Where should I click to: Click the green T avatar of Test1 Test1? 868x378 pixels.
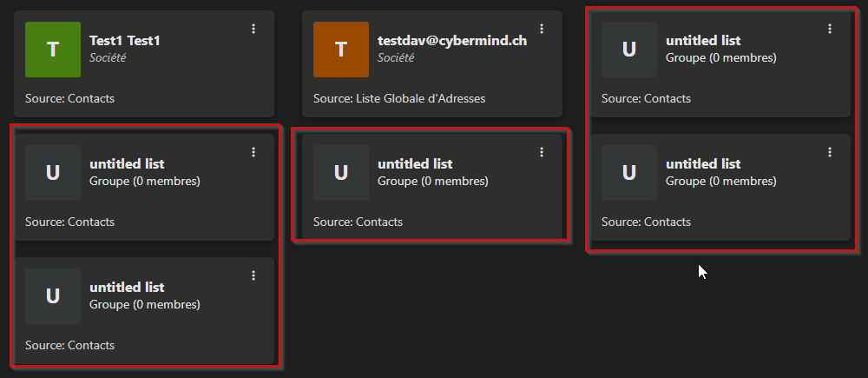[53, 50]
